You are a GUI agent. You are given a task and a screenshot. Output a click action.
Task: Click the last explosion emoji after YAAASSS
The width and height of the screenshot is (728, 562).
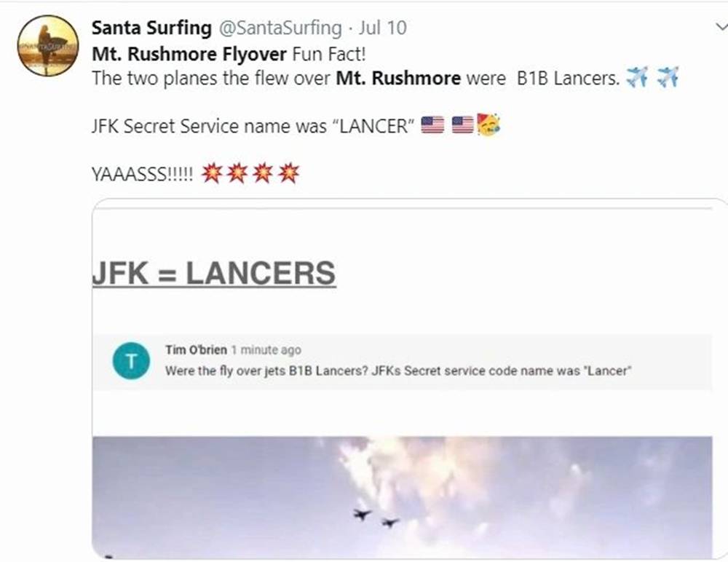[289, 173]
